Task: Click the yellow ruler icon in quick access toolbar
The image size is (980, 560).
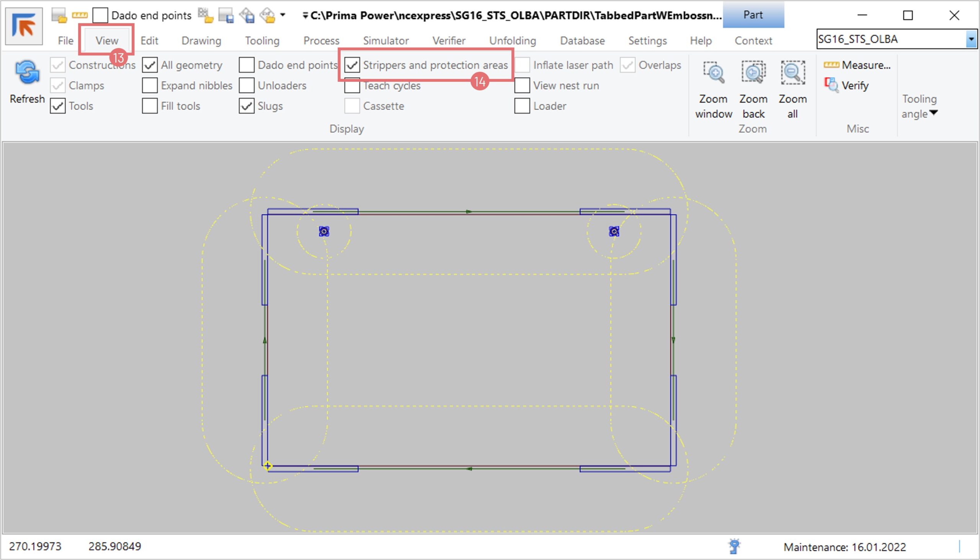Action: coord(80,15)
